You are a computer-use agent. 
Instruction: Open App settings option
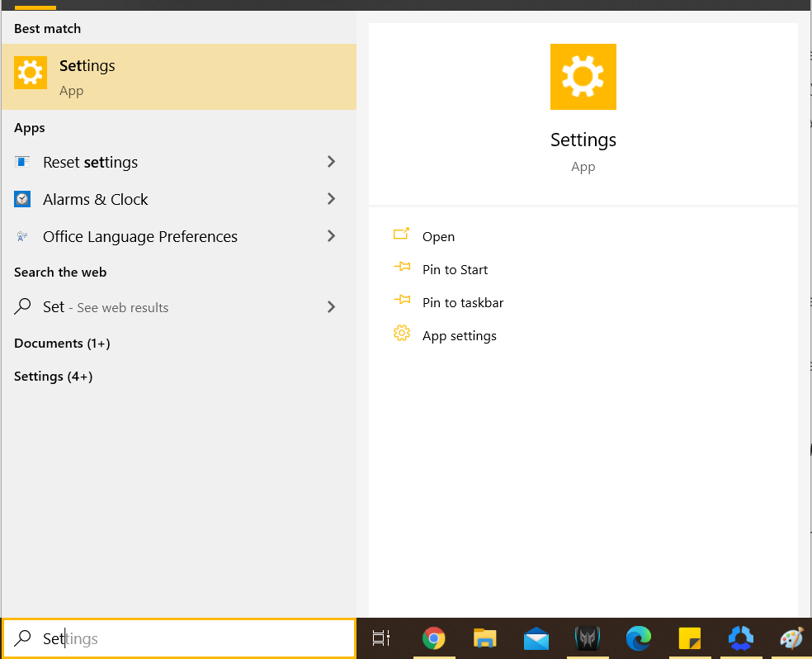(460, 336)
